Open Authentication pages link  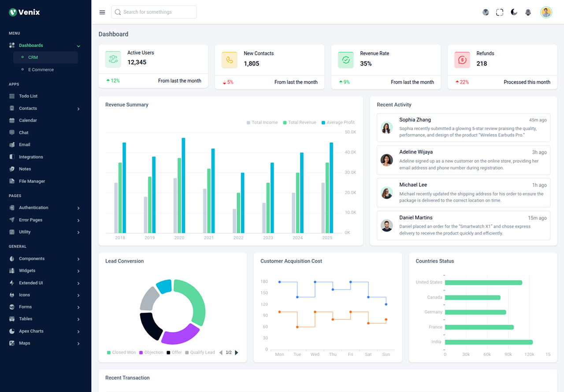(x=33, y=207)
